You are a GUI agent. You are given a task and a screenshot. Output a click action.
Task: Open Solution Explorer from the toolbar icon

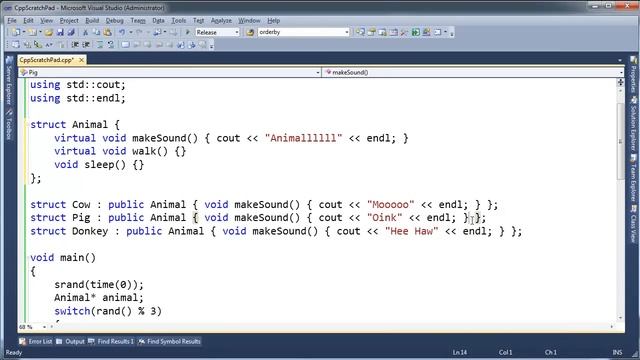tap(360, 32)
